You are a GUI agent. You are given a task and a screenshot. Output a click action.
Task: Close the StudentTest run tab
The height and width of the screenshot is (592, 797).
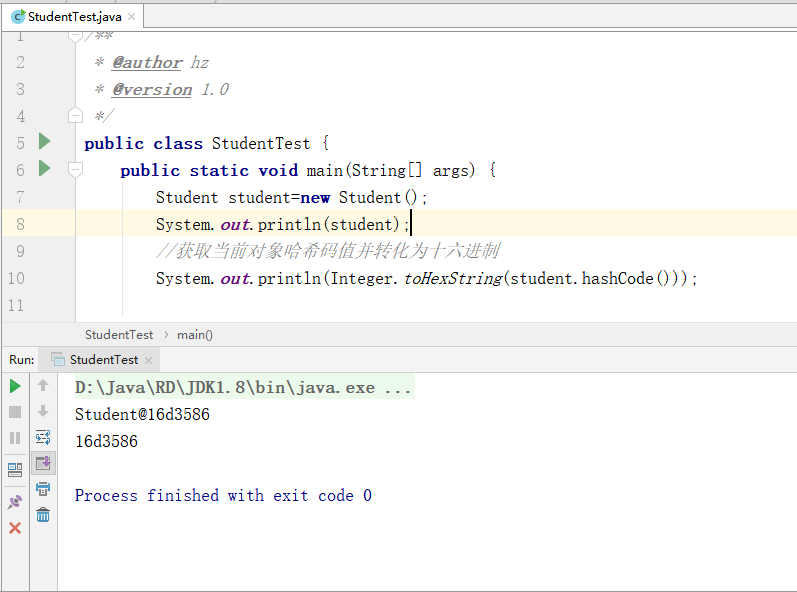(148, 360)
